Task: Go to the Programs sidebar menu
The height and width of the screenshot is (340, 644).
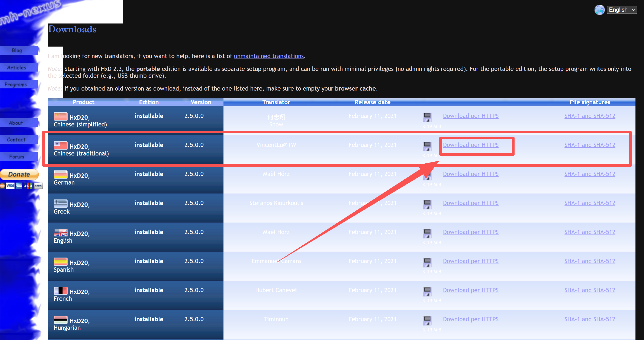Action: [x=16, y=84]
